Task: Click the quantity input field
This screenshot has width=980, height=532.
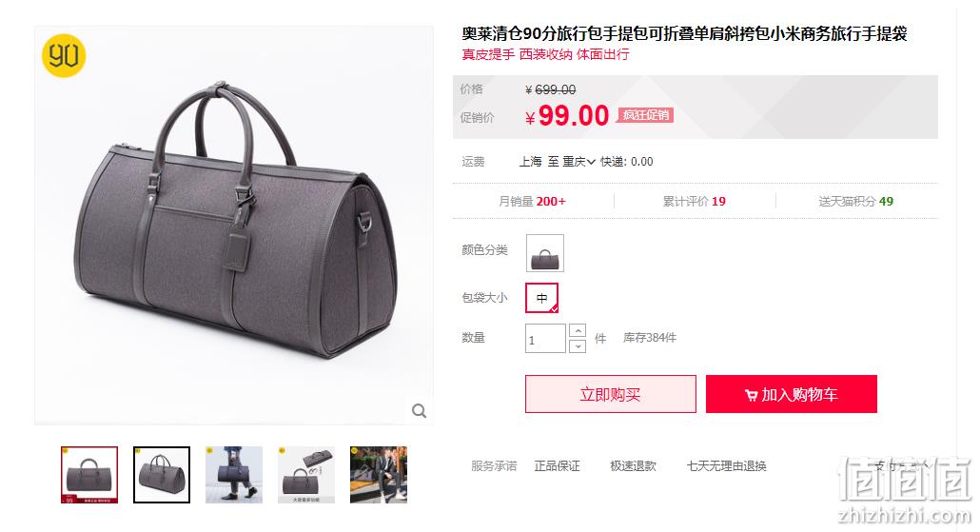Action: click(545, 338)
